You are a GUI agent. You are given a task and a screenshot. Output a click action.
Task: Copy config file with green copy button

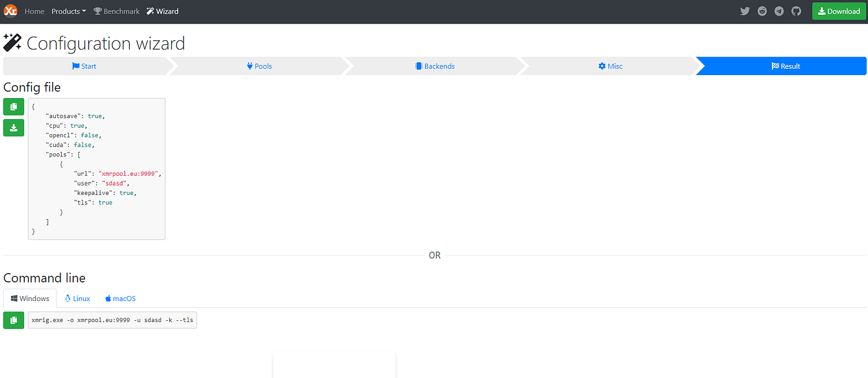(14, 107)
